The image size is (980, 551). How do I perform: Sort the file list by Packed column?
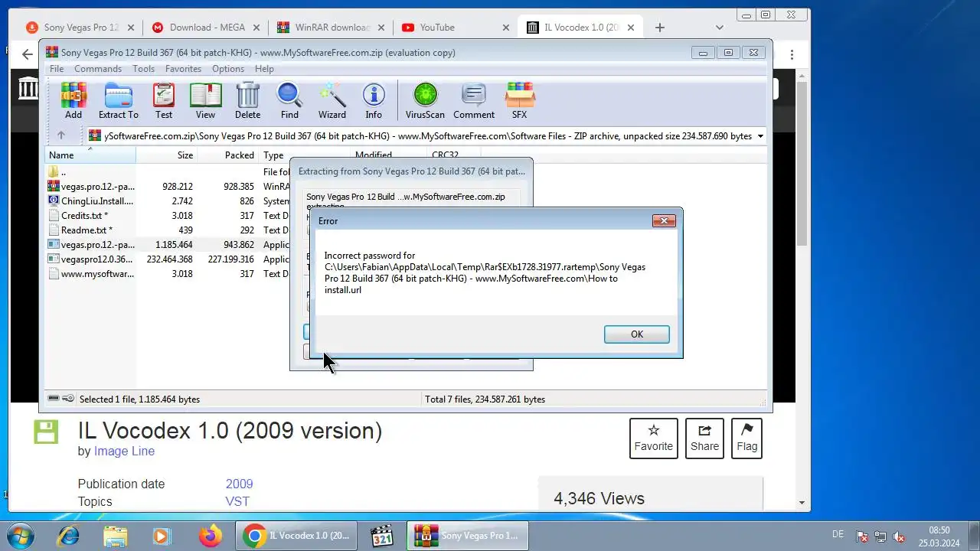pos(228,155)
